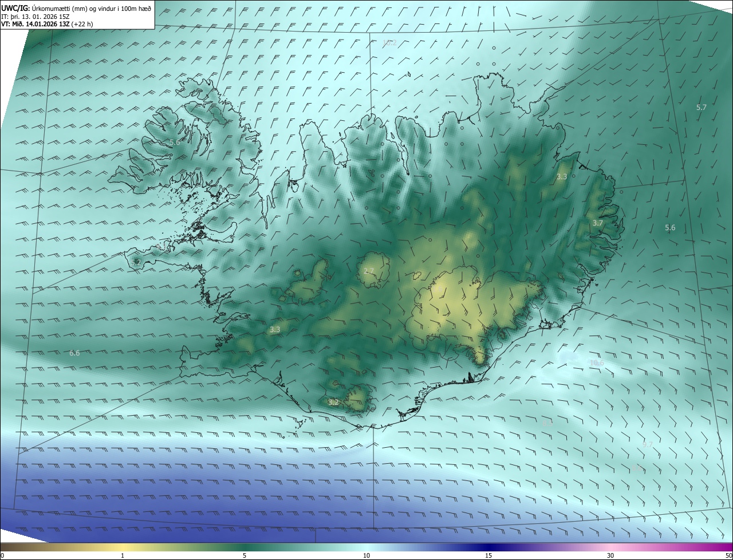Click the 5.2 value label on the western peninsula
The image size is (733, 560).
pos(136,262)
